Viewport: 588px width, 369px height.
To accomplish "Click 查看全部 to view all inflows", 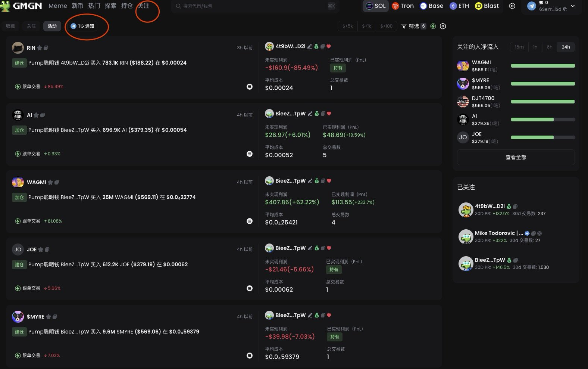I will (x=516, y=157).
